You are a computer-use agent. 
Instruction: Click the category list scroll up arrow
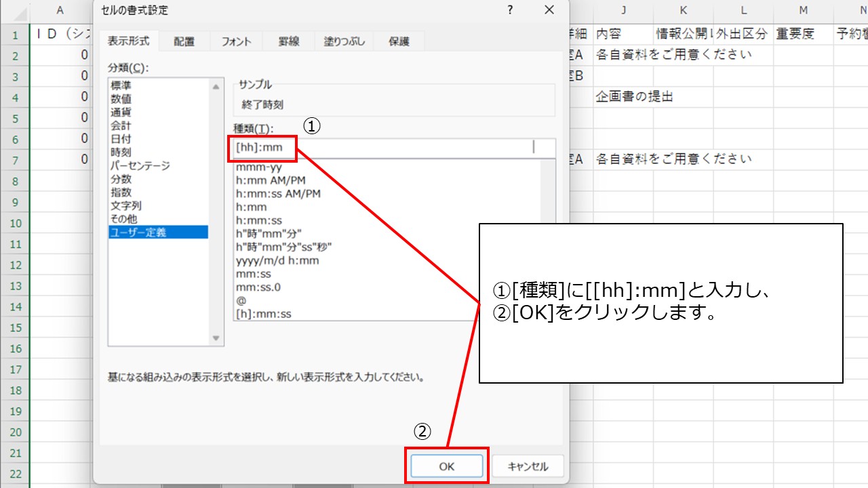click(216, 87)
